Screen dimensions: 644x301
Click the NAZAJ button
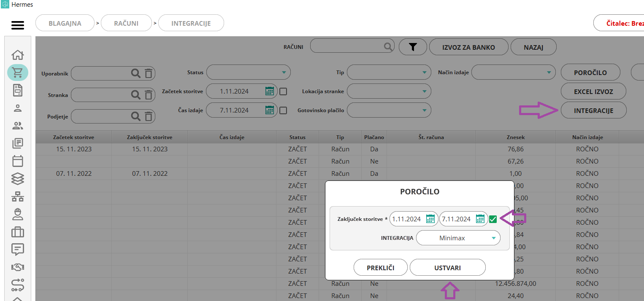click(533, 47)
